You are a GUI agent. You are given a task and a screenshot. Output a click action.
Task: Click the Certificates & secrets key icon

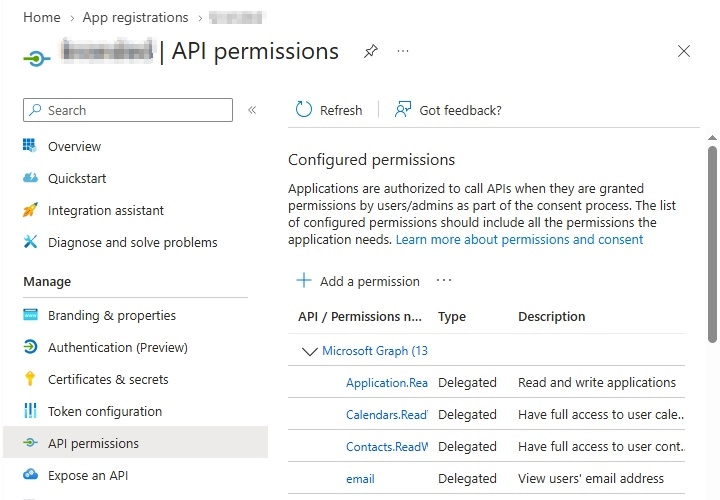(x=30, y=379)
